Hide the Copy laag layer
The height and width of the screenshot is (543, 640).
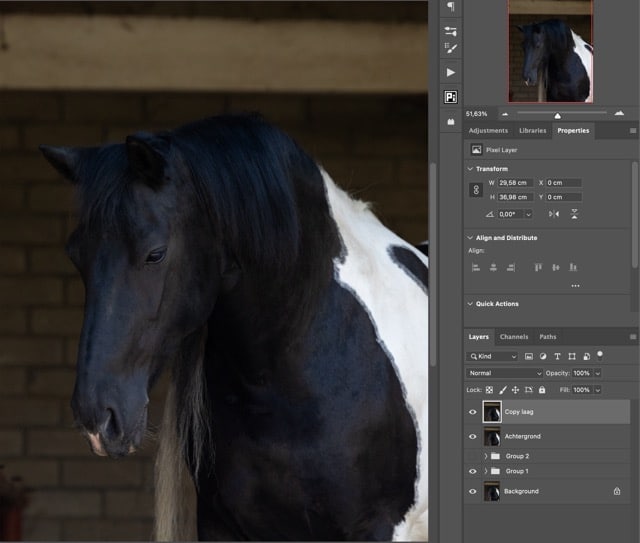tap(473, 412)
